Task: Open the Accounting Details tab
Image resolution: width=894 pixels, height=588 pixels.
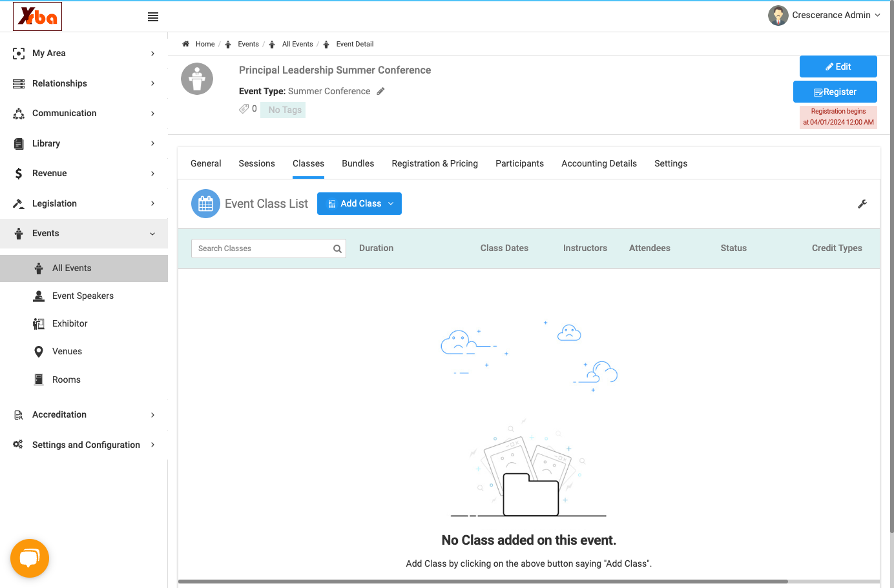Action: pyautogui.click(x=599, y=163)
